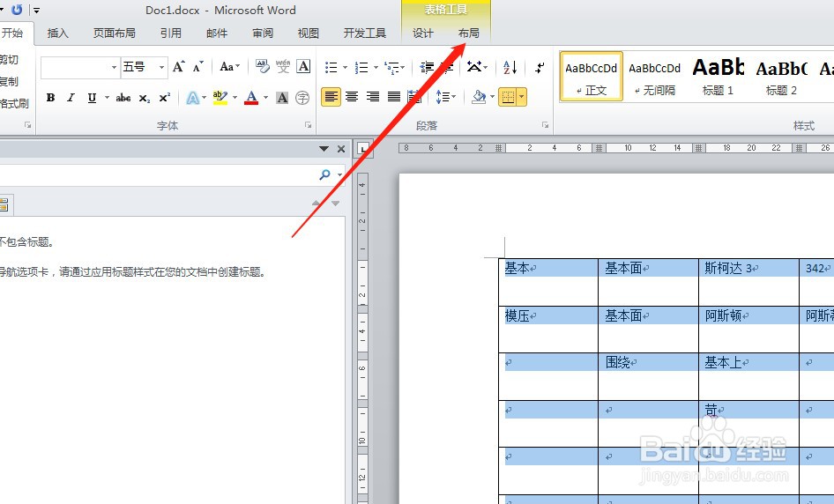Close navigation pane X button
The image size is (834, 504).
tap(341, 150)
